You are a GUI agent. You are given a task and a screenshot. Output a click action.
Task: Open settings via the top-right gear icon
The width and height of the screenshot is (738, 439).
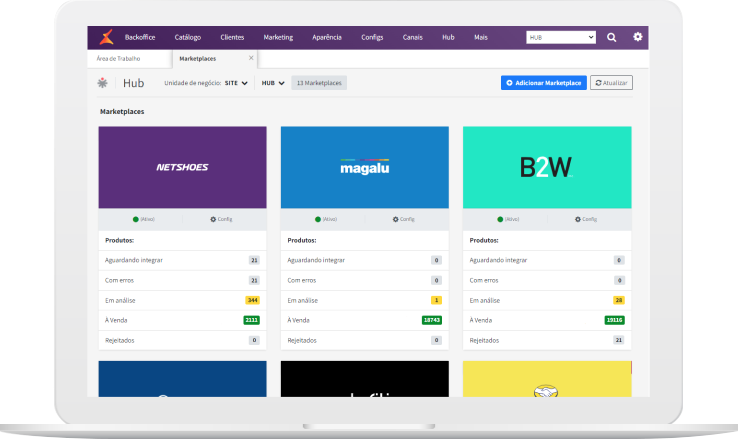(638, 37)
